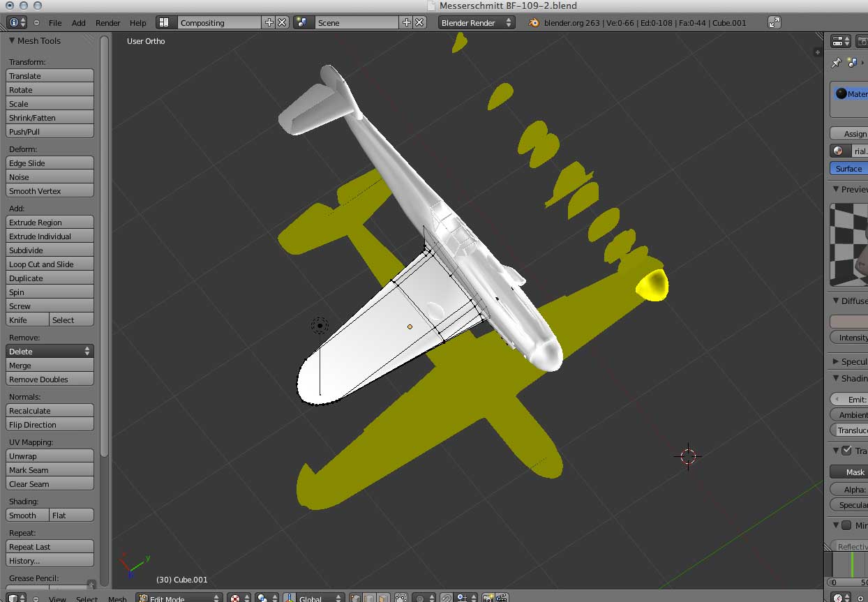This screenshot has width=868, height=602.
Task: Open the Global transform orientation dropdown
Action: [314, 598]
